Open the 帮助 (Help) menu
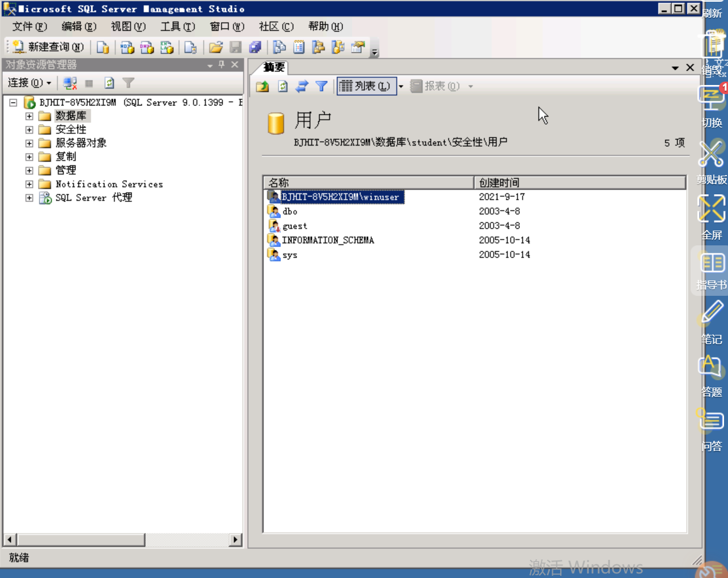 click(x=325, y=27)
